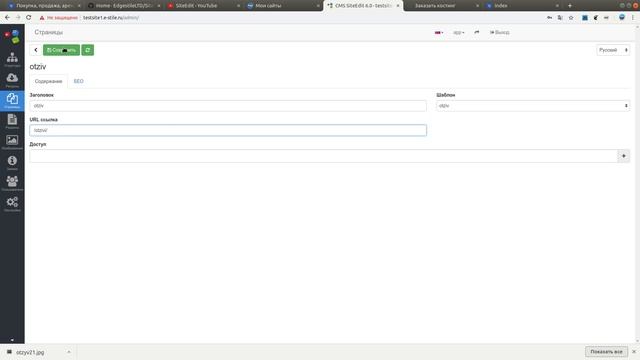
Task: Open the flag language dropdown in header
Action: point(439,32)
